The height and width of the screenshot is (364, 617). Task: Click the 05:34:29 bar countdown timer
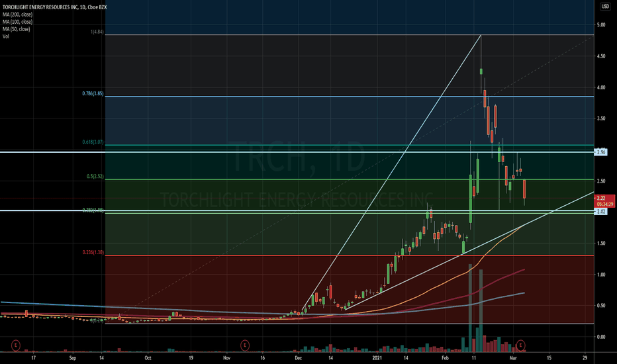tap(605, 205)
